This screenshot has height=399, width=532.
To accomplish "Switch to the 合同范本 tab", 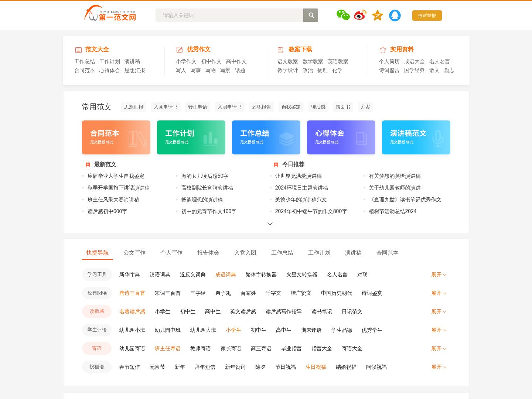I will tap(388, 253).
